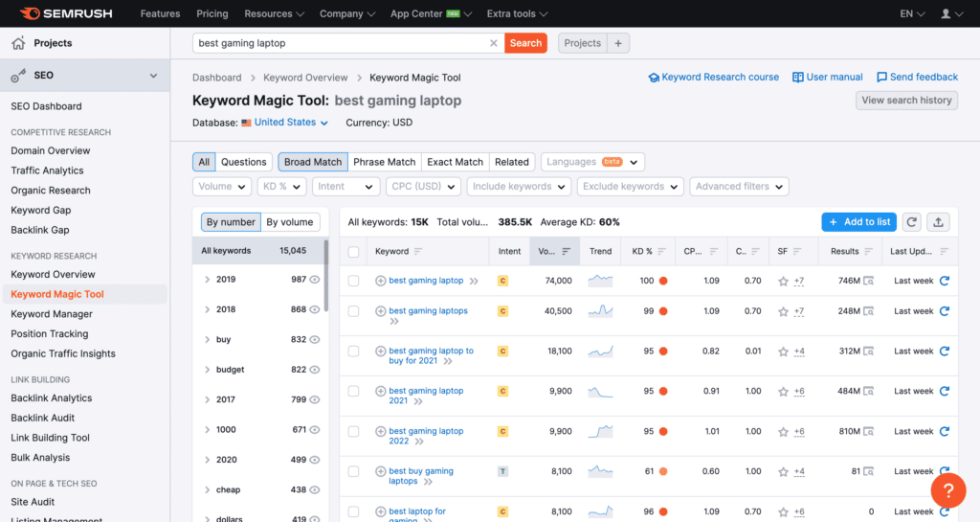This screenshot has width=980, height=522.
Task: Click the keyword groups panel scrollbar
Action: click(x=325, y=275)
